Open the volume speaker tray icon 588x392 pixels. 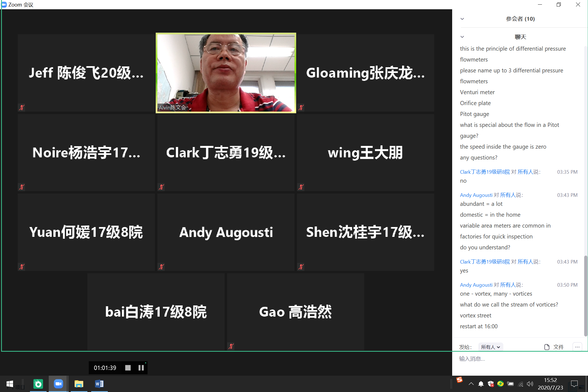click(x=530, y=384)
